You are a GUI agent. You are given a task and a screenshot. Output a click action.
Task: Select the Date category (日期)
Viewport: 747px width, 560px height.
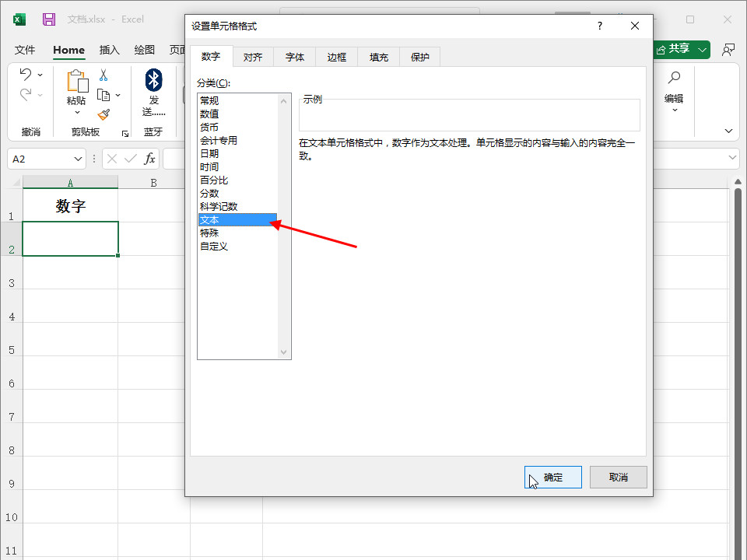click(237, 154)
